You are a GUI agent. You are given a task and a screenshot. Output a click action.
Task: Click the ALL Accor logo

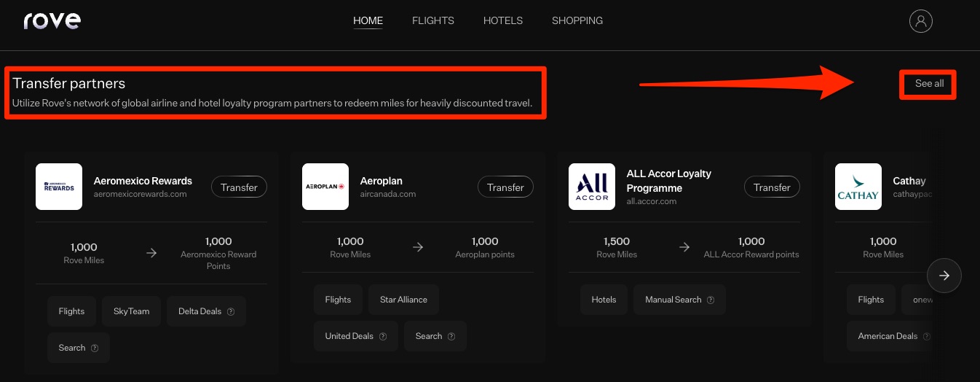point(592,187)
